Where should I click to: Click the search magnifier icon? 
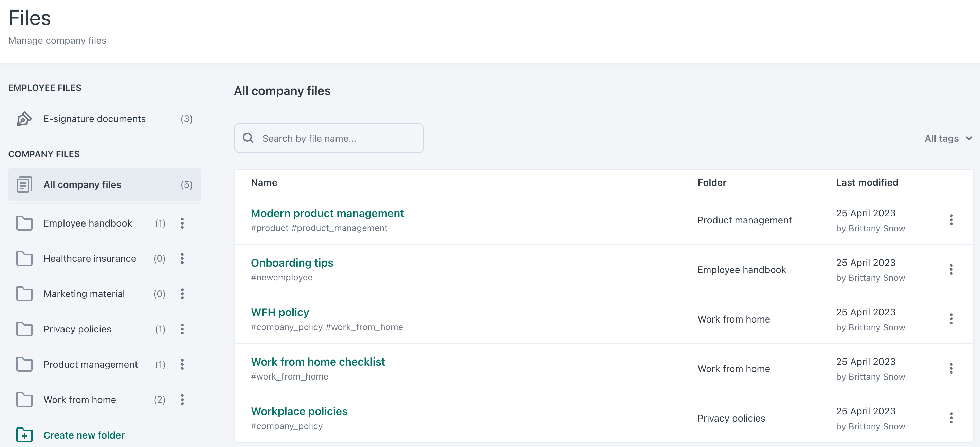point(248,138)
